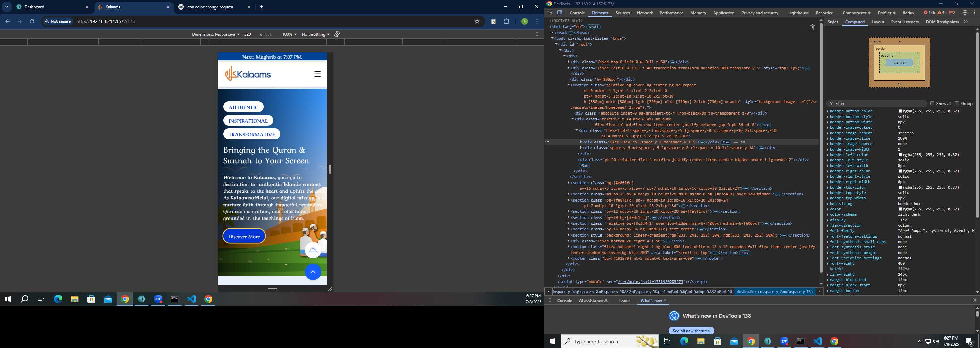Switch to the Console panel tab
The width and height of the screenshot is (980, 348).
pyautogui.click(x=577, y=13)
